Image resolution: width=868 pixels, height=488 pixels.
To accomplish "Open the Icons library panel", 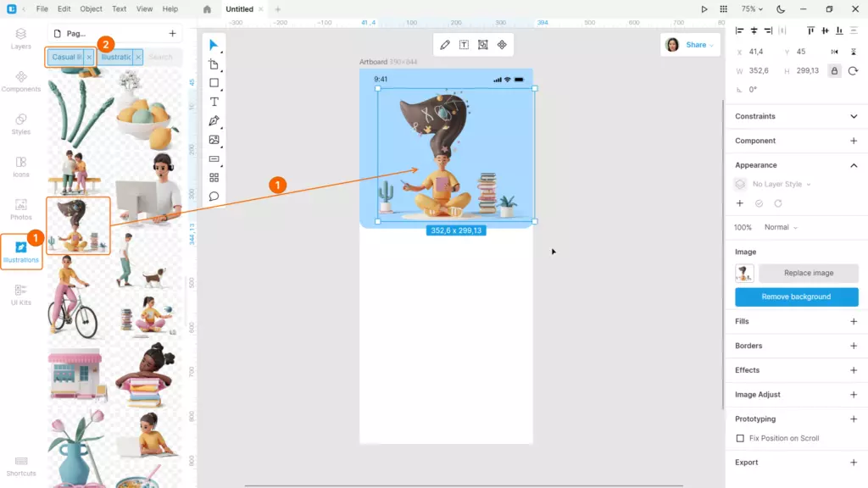I will [x=21, y=167].
